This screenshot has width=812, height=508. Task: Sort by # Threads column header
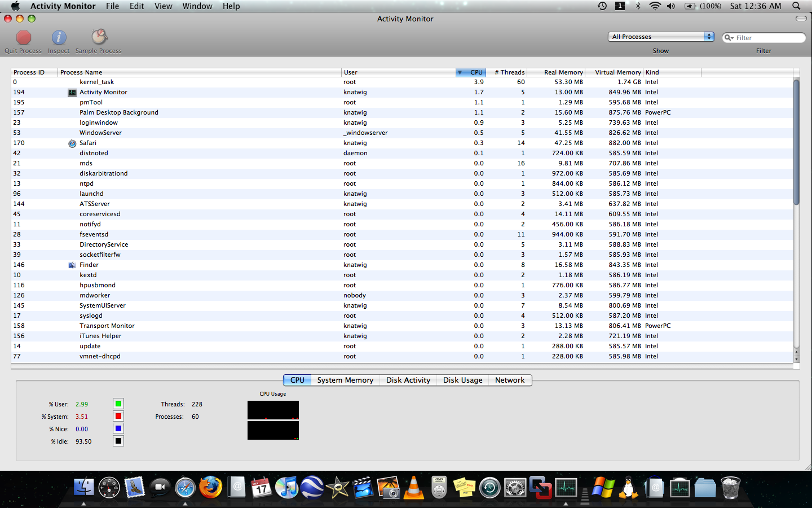point(506,72)
